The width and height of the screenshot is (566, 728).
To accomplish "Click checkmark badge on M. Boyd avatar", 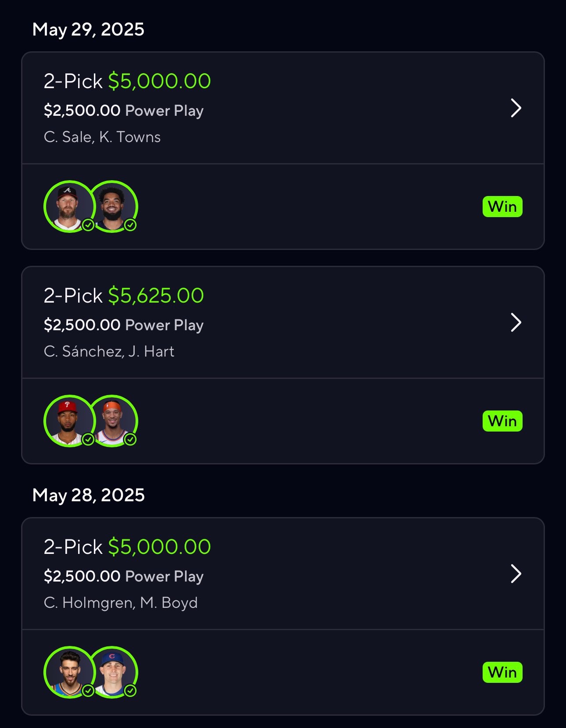I will [x=130, y=691].
